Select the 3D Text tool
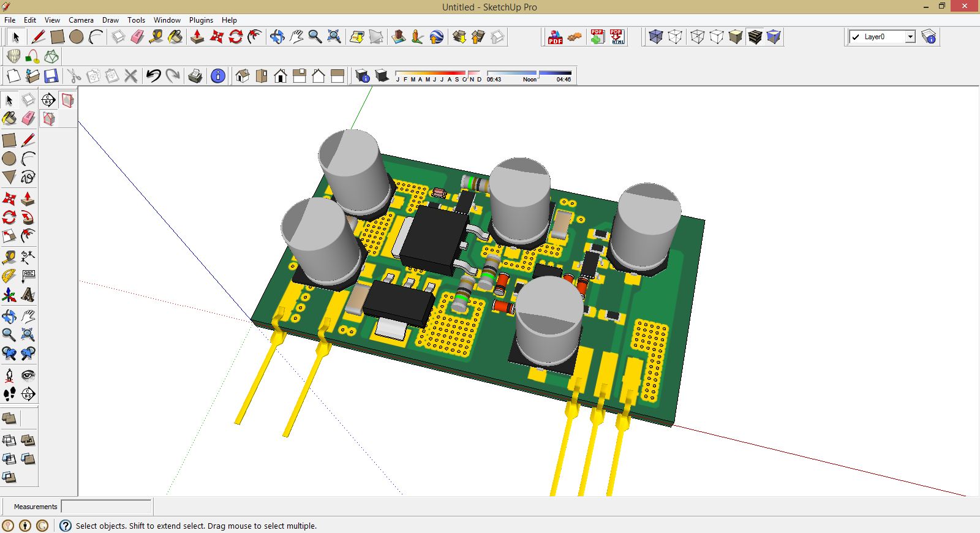The width and height of the screenshot is (980, 533). tap(28, 295)
